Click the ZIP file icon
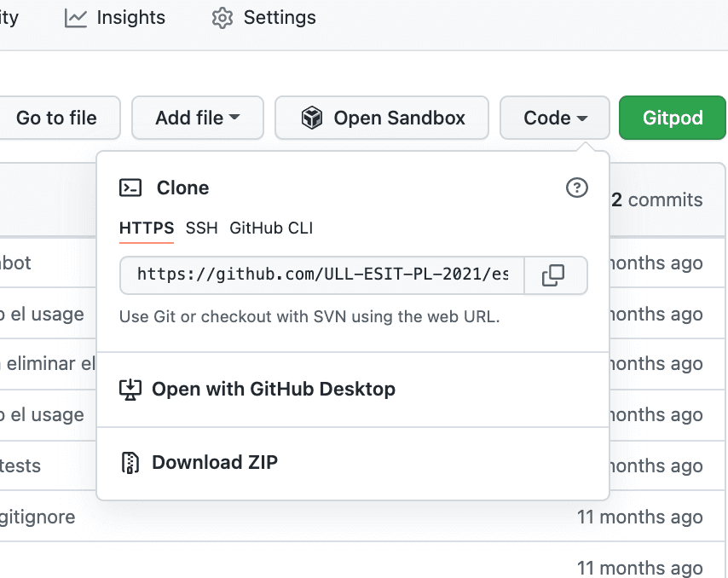The height and width of the screenshot is (578, 728). (x=130, y=463)
